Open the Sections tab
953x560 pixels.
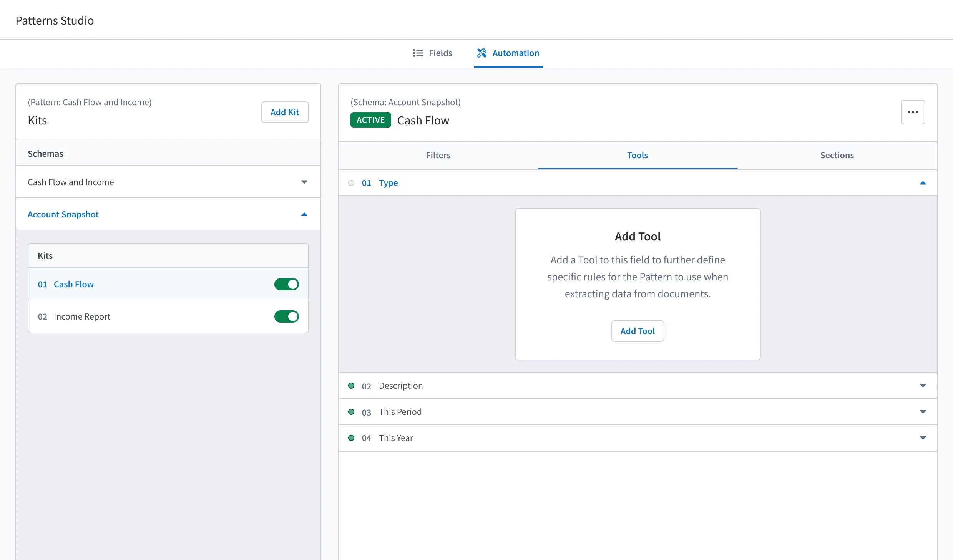click(837, 155)
